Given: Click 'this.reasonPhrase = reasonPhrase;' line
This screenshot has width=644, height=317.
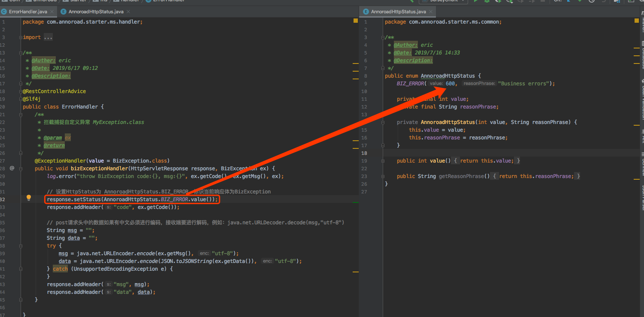Looking at the screenshot, I should pyautogui.click(x=458, y=138).
